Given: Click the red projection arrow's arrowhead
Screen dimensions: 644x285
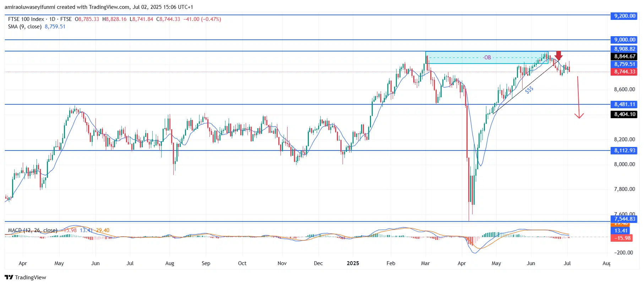Looking at the screenshot, I should [579, 116].
